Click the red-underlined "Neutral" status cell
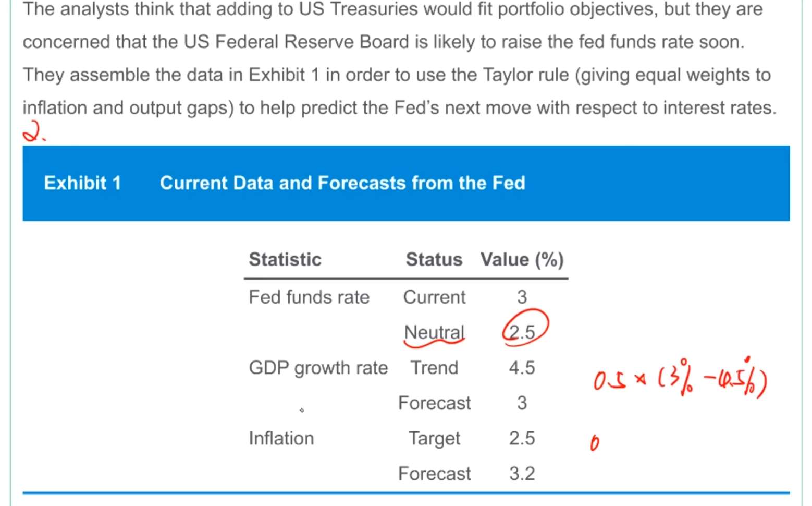812x506 pixels. [x=434, y=332]
